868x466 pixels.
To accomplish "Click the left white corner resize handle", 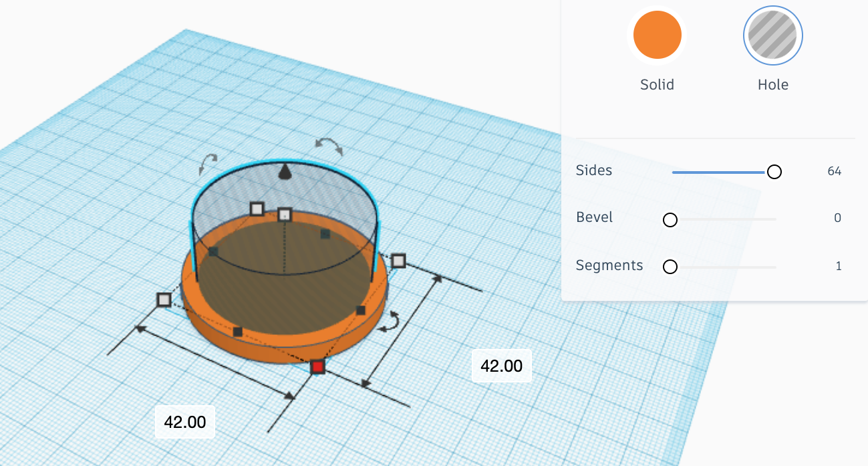I will (164, 301).
